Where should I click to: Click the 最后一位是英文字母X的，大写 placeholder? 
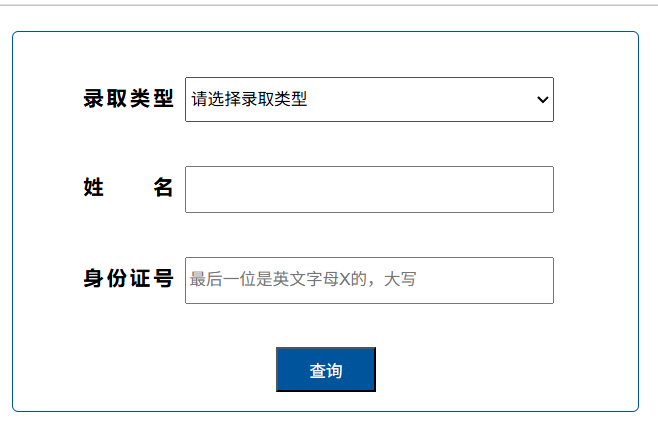[303, 280]
